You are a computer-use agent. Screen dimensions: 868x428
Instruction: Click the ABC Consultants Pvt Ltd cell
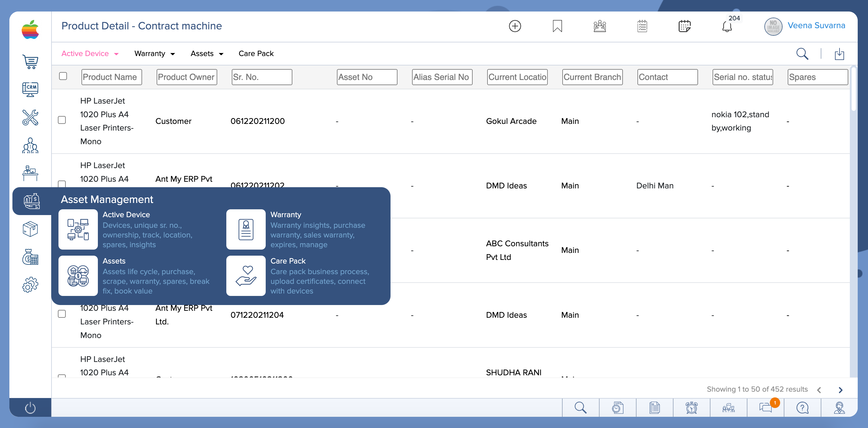point(517,250)
